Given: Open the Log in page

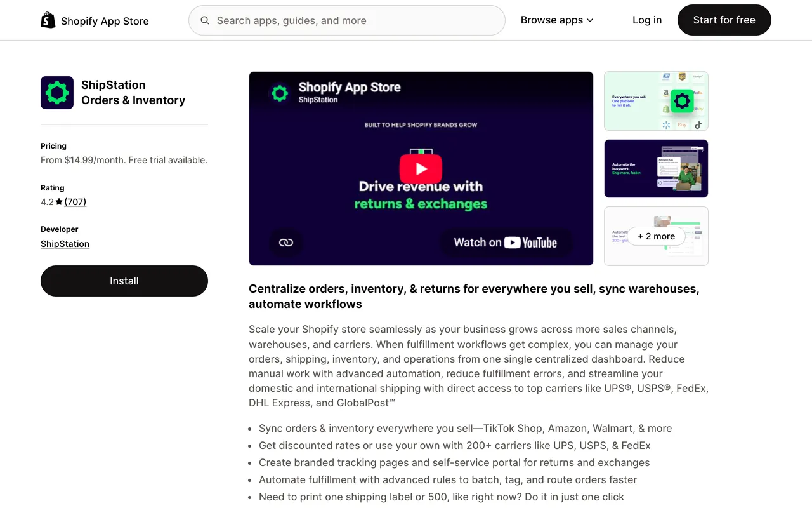Looking at the screenshot, I should coord(647,20).
